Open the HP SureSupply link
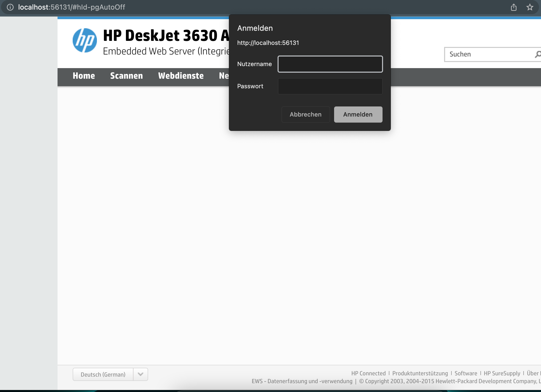The height and width of the screenshot is (392, 541). click(x=502, y=373)
